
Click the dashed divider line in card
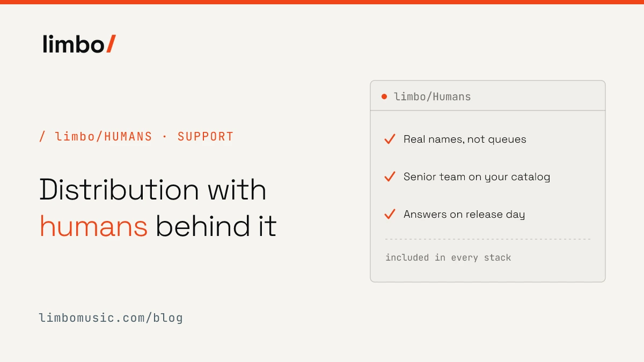coord(488,239)
